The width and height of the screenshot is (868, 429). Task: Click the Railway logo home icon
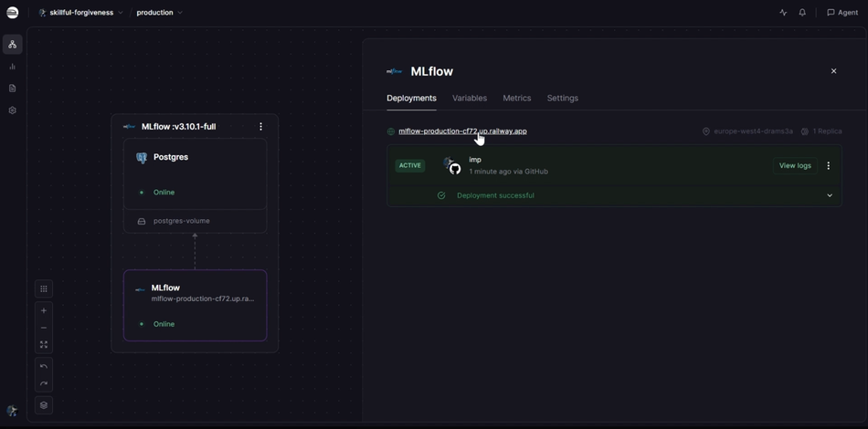click(12, 12)
